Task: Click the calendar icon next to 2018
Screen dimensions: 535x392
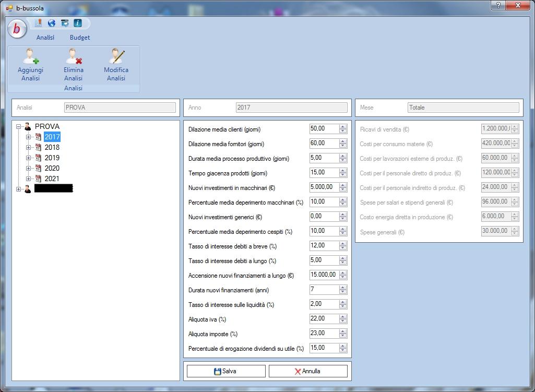Action: coord(38,147)
